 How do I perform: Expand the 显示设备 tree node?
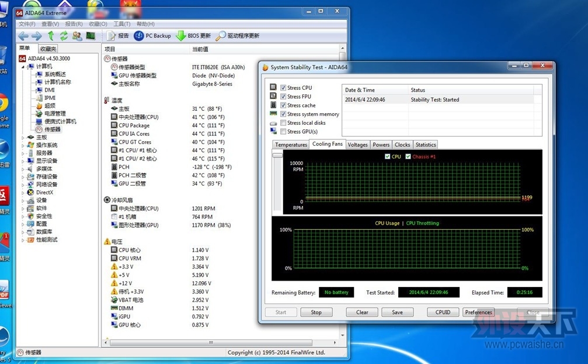[23, 161]
